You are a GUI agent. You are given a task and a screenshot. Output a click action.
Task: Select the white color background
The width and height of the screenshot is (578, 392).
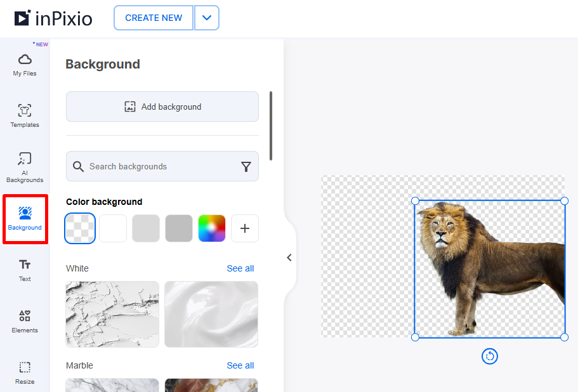point(112,228)
